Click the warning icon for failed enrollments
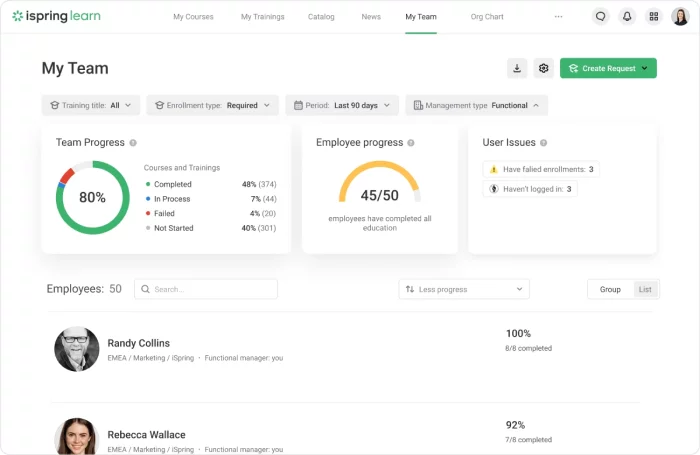The width and height of the screenshot is (700, 455). coord(494,169)
